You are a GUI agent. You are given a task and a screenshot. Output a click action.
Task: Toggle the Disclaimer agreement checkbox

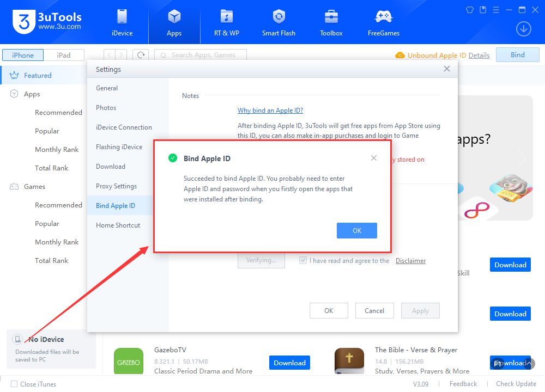pyautogui.click(x=302, y=260)
